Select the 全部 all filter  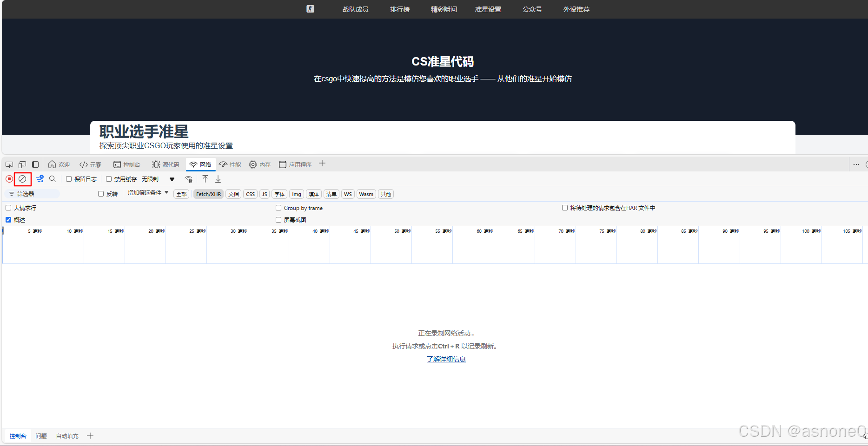(181, 194)
